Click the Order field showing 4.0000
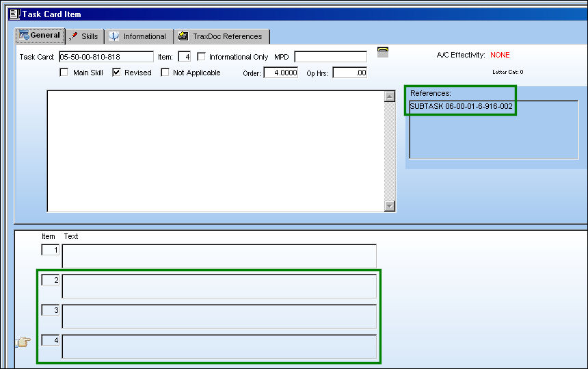 [281, 73]
